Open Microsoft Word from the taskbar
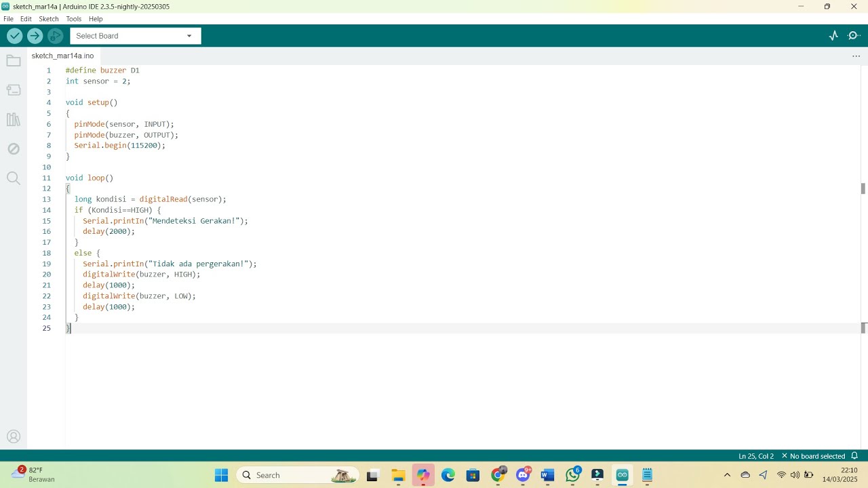Viewport: 868px width, 488px height. click(x=547, y=475)
